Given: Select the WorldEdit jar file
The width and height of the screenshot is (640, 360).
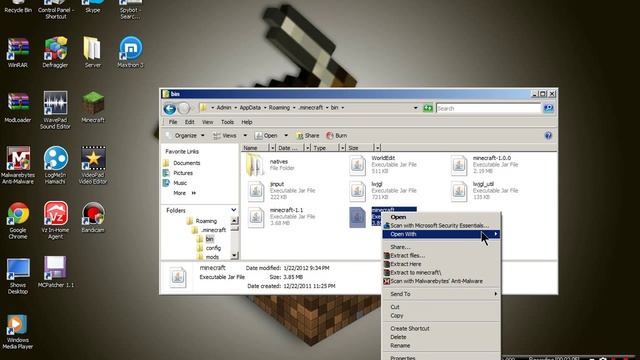Looking at the screenshot, I should coord(383,164).
